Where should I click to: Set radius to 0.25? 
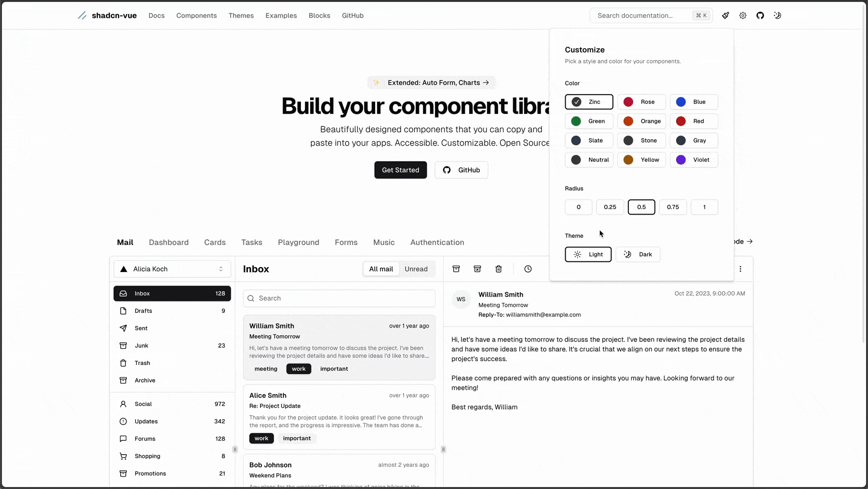(610, 207)
